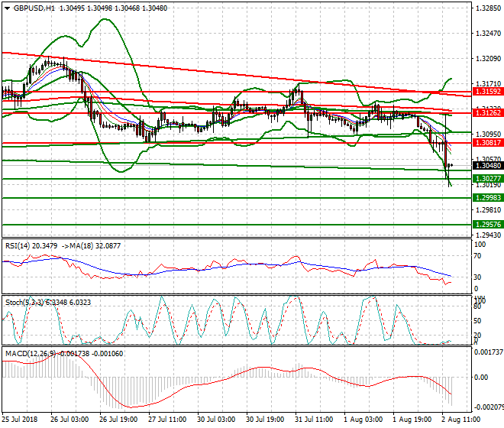Select the 26 Jul 03:00 time axis label
This screenshot has width=504, height=428.
[69, 420]
